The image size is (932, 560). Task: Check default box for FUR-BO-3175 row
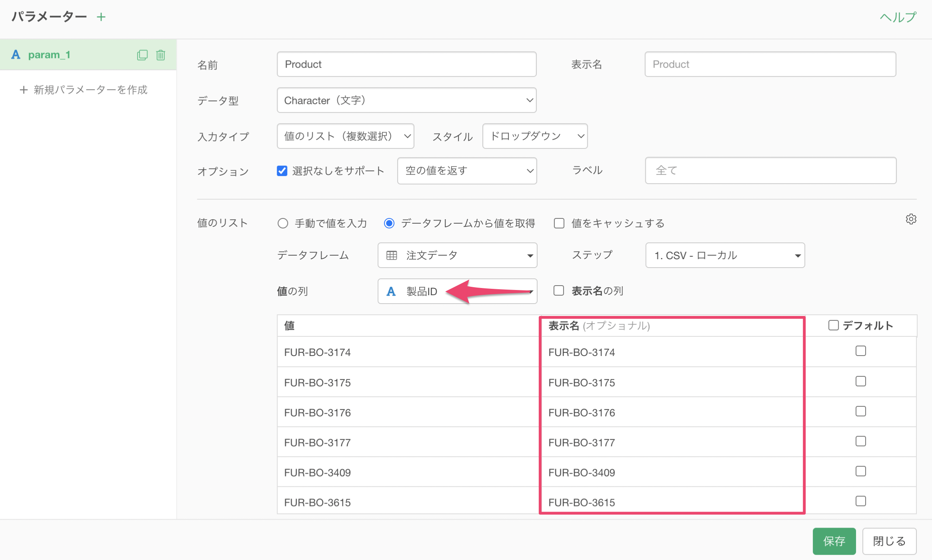[860, 381]
